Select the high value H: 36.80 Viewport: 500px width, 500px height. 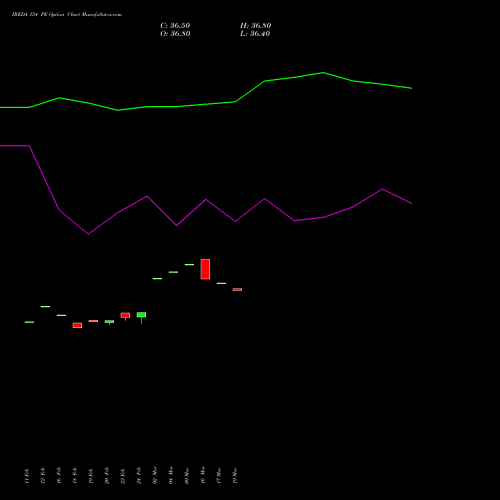pos(255,26)
